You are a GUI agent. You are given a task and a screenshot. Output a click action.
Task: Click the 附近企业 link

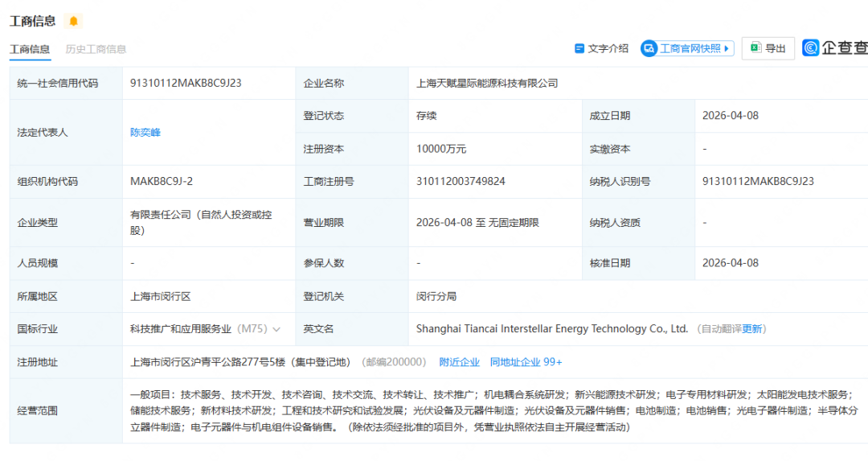(459, 362)
